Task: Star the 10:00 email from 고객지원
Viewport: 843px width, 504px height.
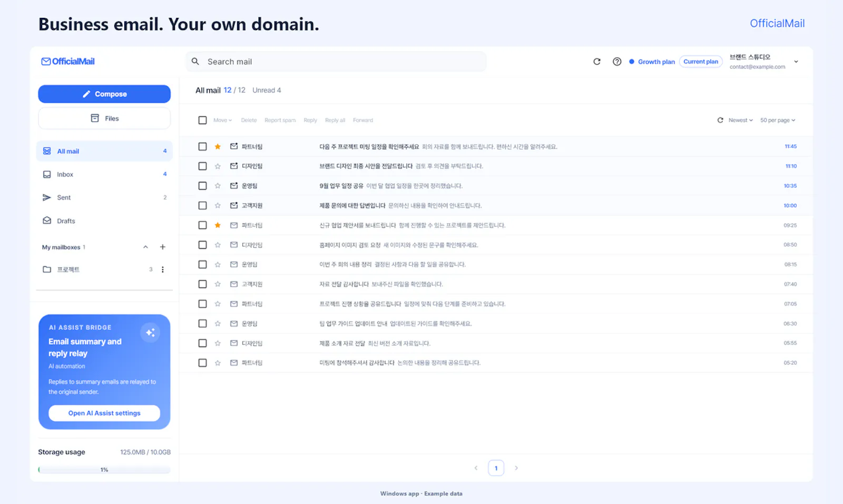Action: tap(218, 205)
